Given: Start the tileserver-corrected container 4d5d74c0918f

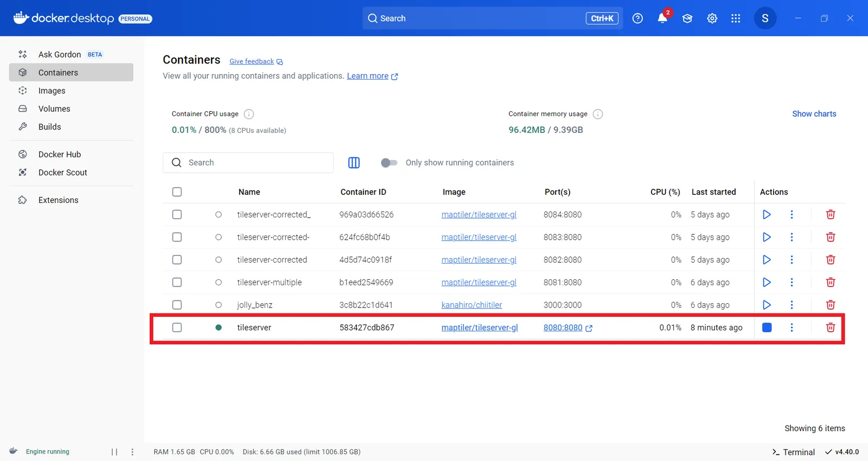Looking at the screenshot, I should point(767,260).
